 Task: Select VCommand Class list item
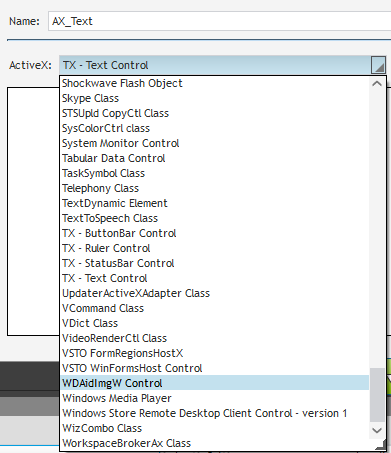215,308
